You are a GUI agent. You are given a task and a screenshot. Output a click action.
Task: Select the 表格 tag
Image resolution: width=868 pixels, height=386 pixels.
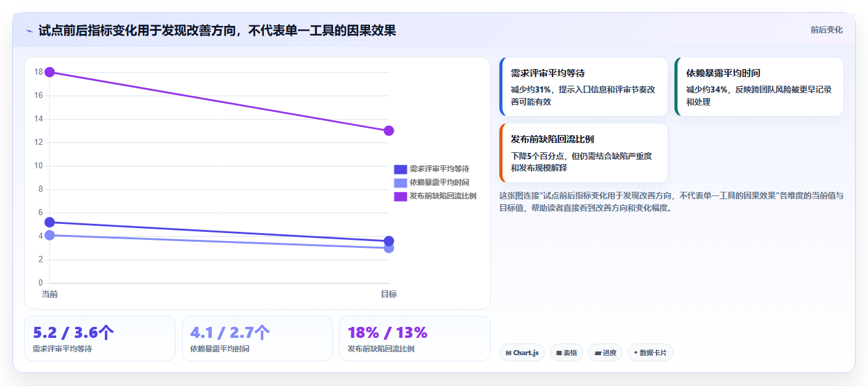click(x=567, y=353)
